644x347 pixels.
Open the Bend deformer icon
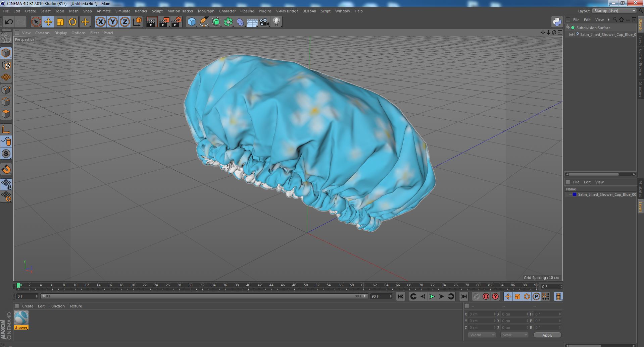click(240, 22)
